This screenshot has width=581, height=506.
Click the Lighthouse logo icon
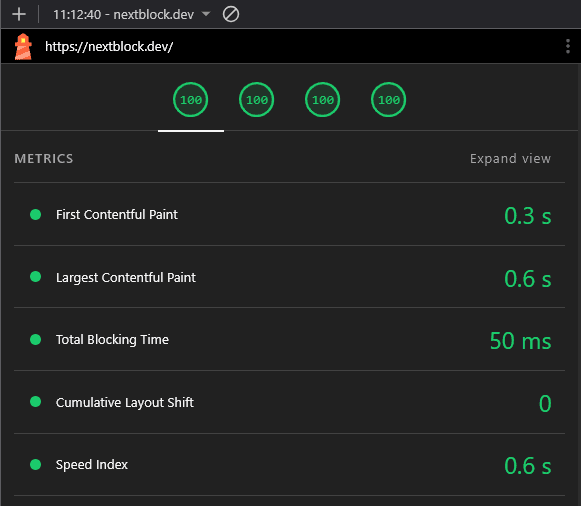tap(23, 46)
